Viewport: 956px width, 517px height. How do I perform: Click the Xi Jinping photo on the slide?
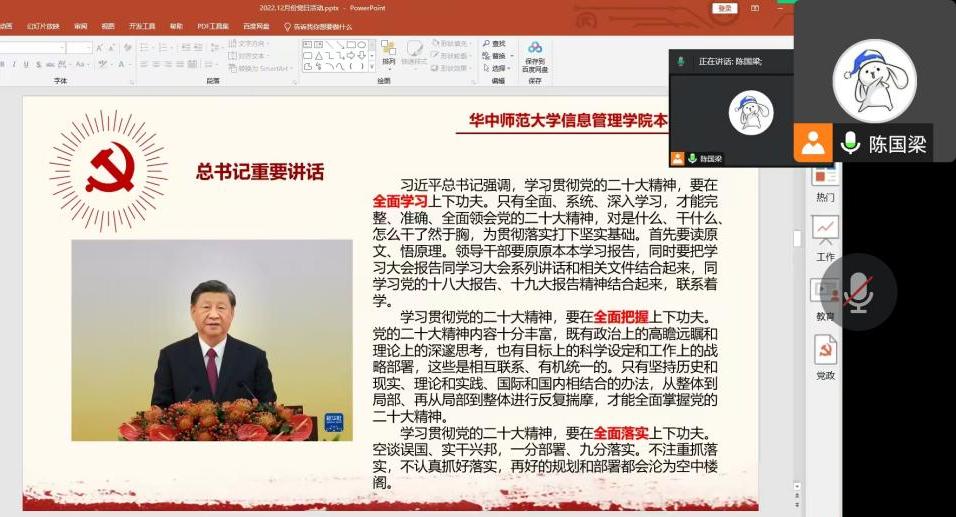coord(211,340)
